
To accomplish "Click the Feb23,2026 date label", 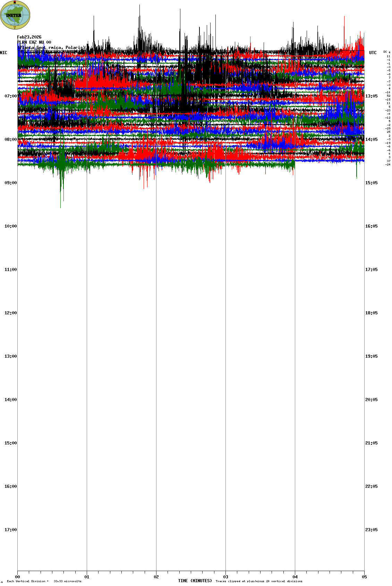I will click(x=29, y=37).
